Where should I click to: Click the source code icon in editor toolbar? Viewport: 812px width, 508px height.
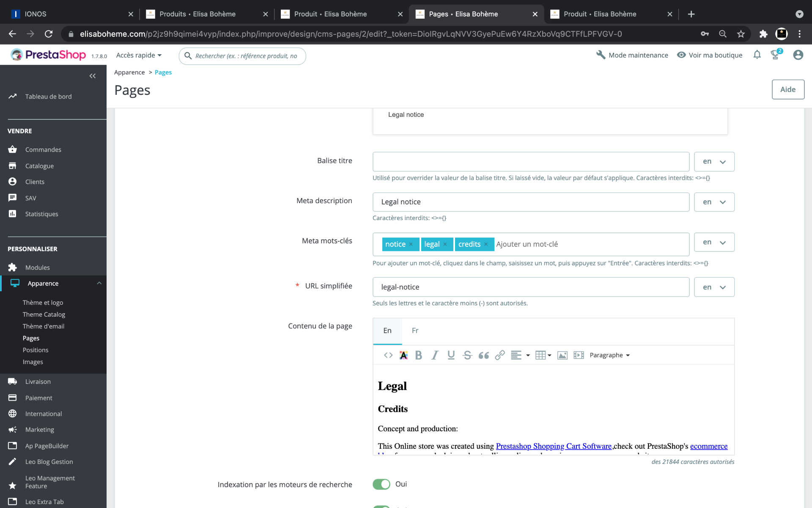pos(388,355)
